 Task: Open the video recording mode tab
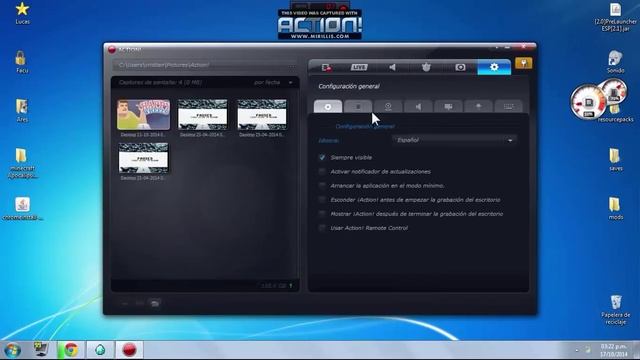[326, 67]
